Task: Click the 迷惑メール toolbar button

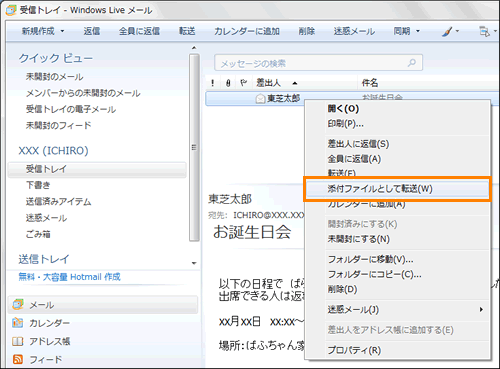Action: click(x=354, y=31)
